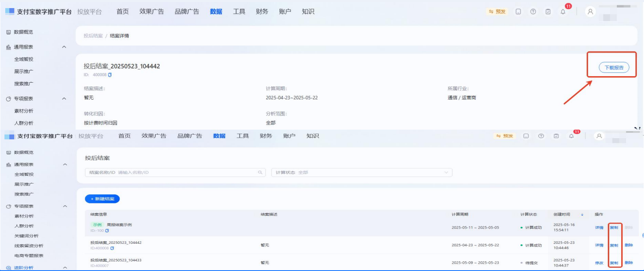Screen dimensions: 644x271
Task: Open 素材分析 in list page sidebar
Action: (24, 216)
